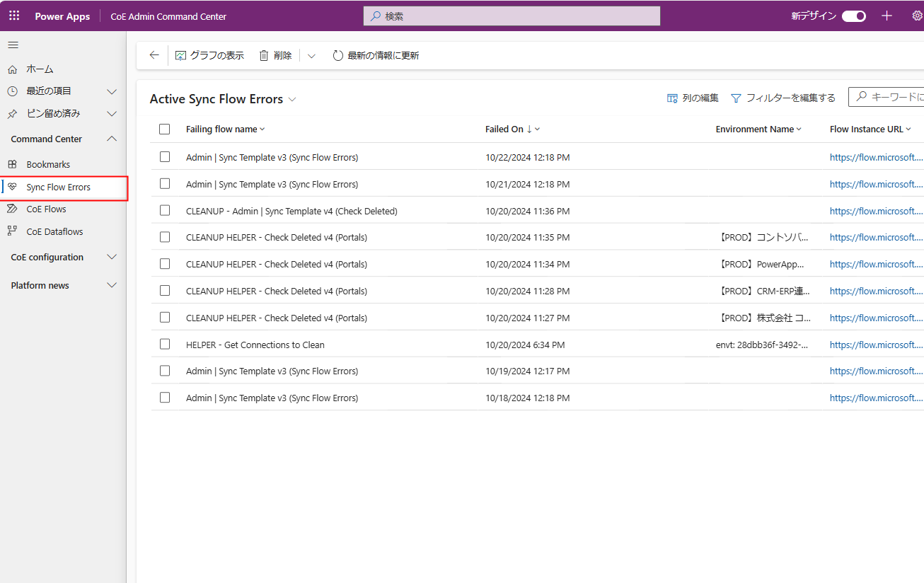Image resolution: width=924 pixels, height=583 pixels.
Task: Click the Home icon in the sidebar
Action: (12, 69)
